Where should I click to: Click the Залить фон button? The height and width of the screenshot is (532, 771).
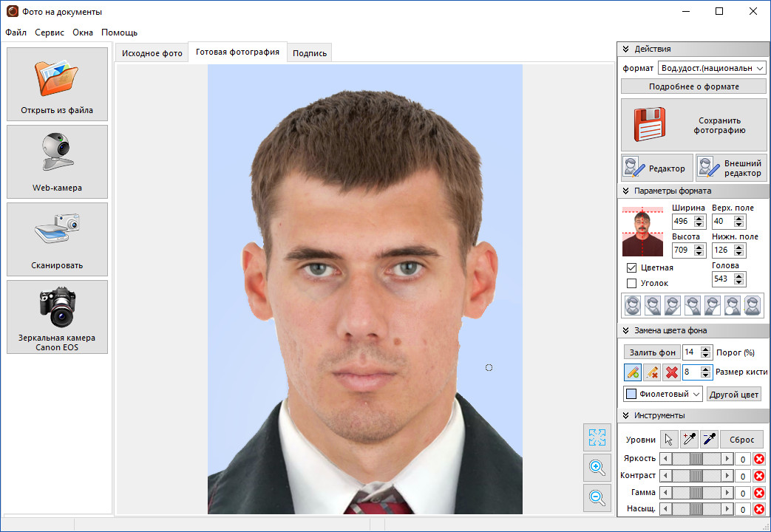click(653, 352)
